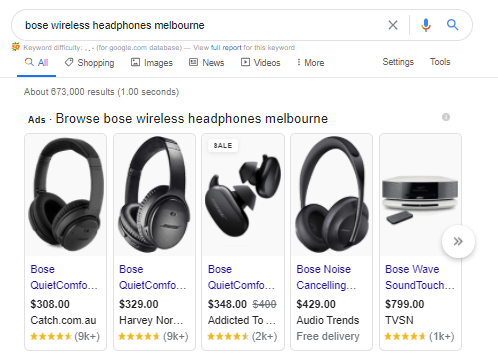Image resolution: width=498 pixels, height=361 pixels.
Task: Click the SEMrush keyword difficulty icon
Action: coord(16,47)
